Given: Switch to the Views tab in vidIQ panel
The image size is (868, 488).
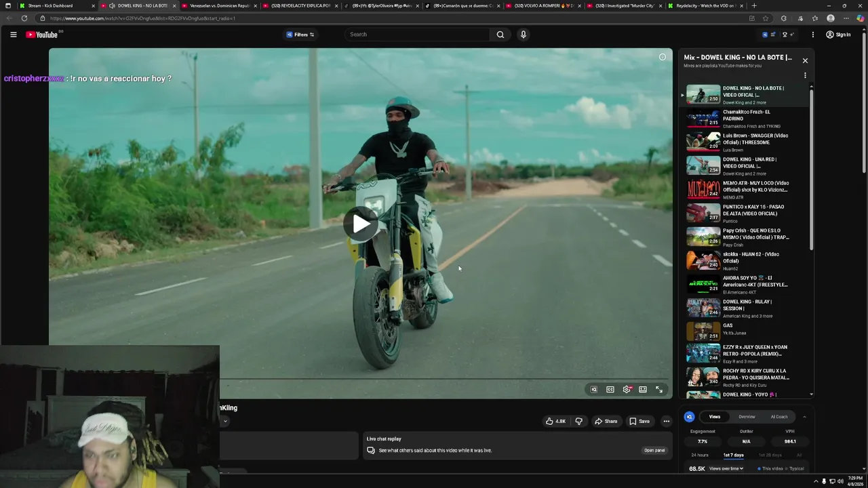Looking at the screenshot, I should click(714, 417).
